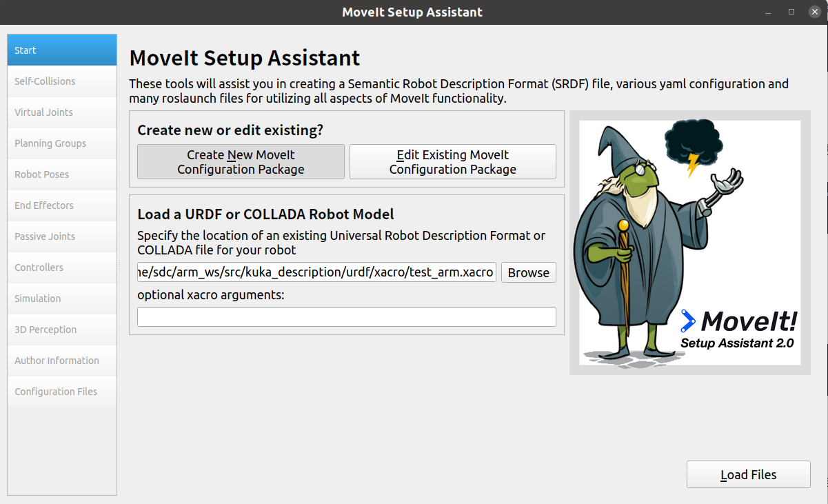Screen dimensions: 828x504
Task: Click Browse button for URDF file
Action: pos(529,272)
